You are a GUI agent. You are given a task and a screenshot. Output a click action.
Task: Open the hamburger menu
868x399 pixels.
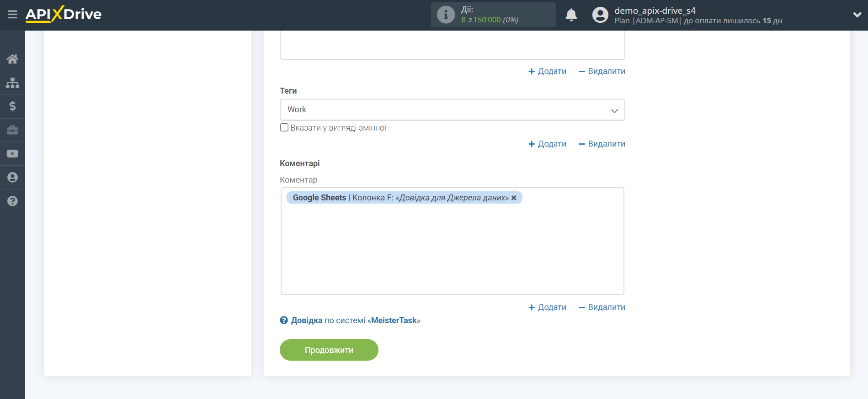click(12, 15)
